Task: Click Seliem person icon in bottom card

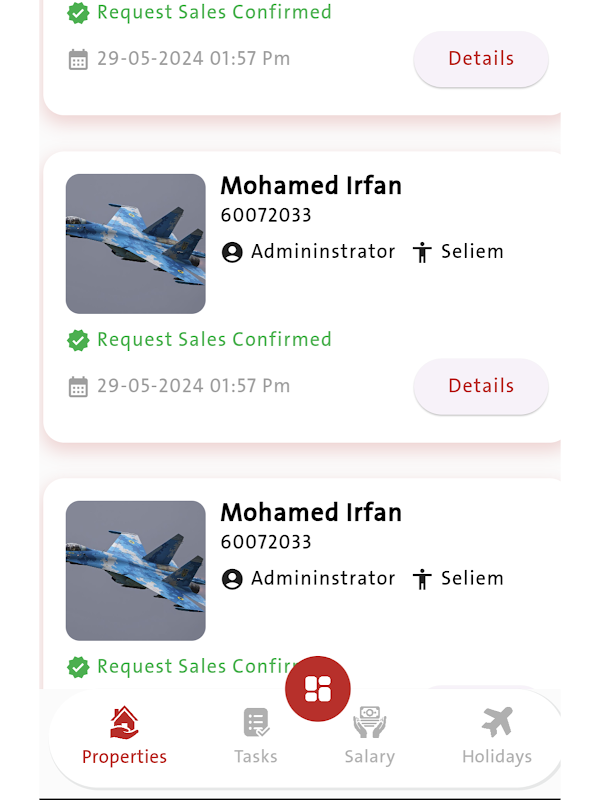Action: tap(422, 579)
